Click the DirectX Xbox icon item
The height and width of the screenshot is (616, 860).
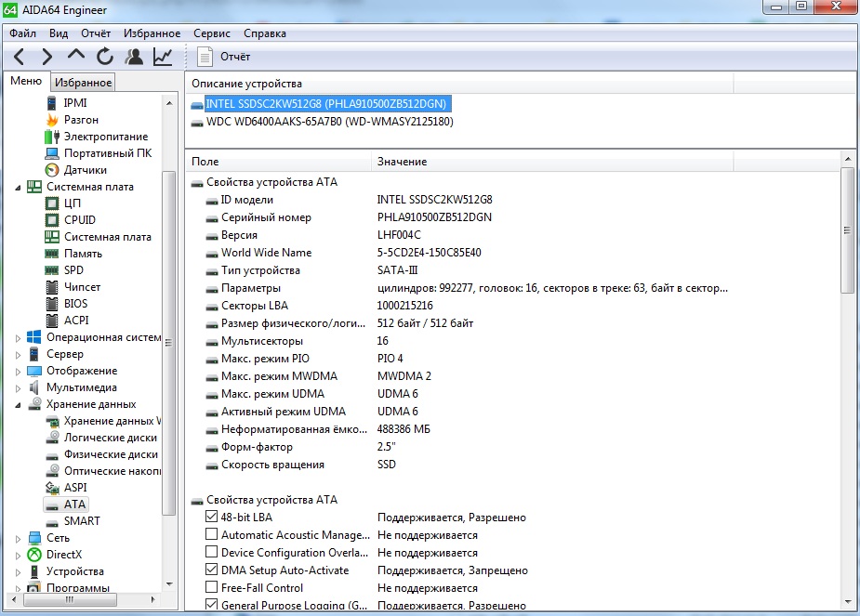click(34, 554)
